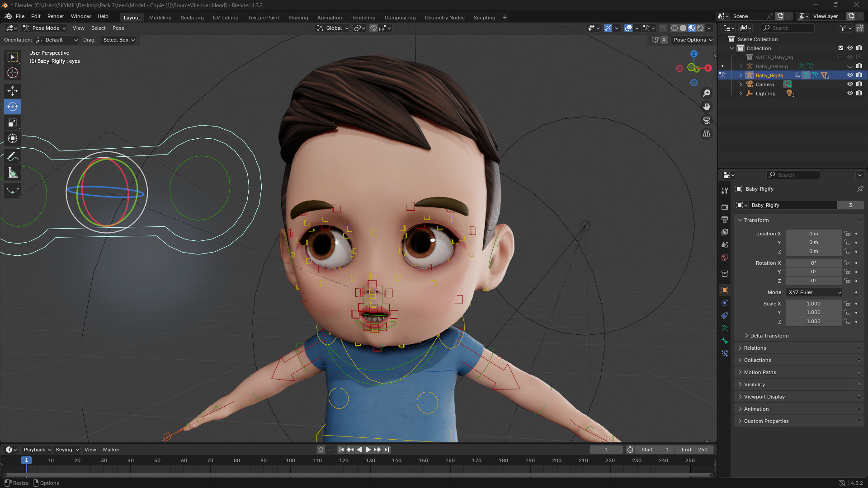The height and width of the screenshot is (488, 868).
Task: Open the Render menu
Action: pos(56,16)
